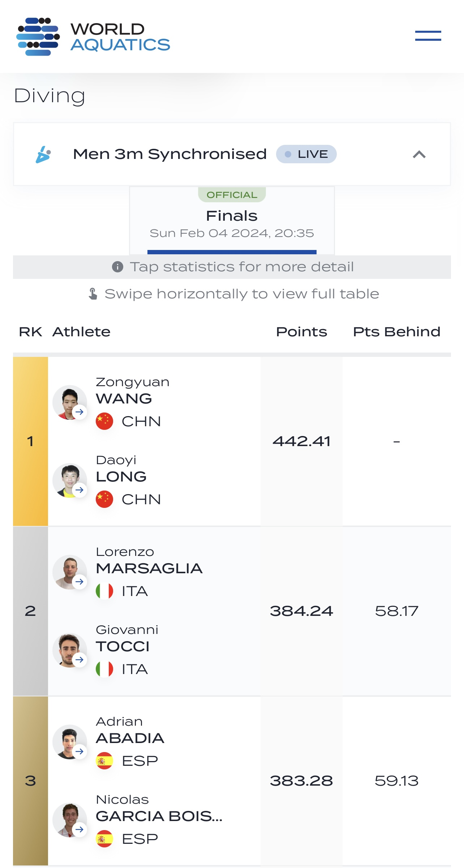Open Zongyuan Wang's profile photo
This screenshot has height=868, width=464.
tap(69, 402)
